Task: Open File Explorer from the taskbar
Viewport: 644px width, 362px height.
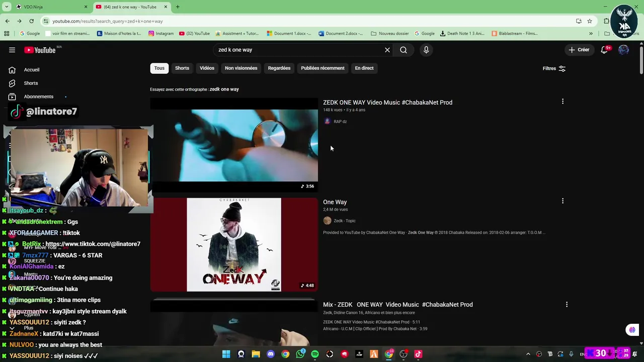Action: click(x=256, y=354)
